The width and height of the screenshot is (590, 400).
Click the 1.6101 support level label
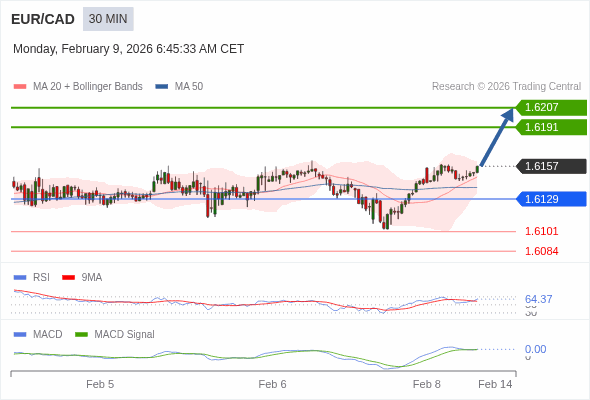click(541, 231)
